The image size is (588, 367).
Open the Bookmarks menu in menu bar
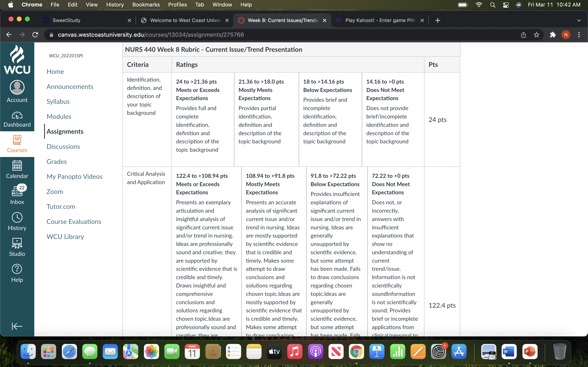[146, 5]
